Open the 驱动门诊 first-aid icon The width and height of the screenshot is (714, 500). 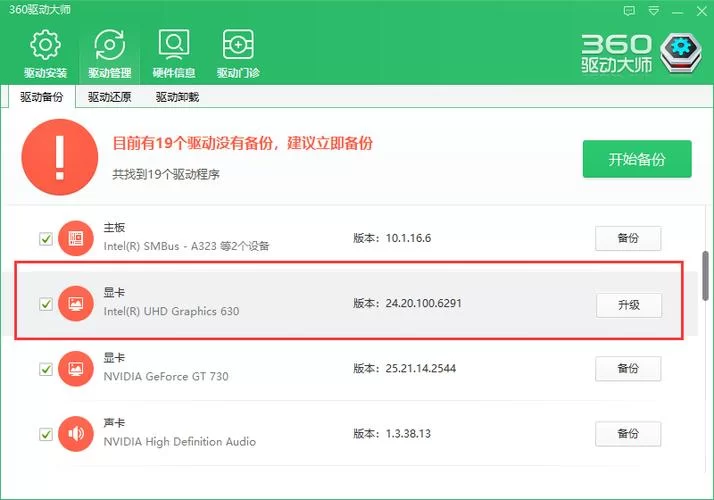pos(238,45)
